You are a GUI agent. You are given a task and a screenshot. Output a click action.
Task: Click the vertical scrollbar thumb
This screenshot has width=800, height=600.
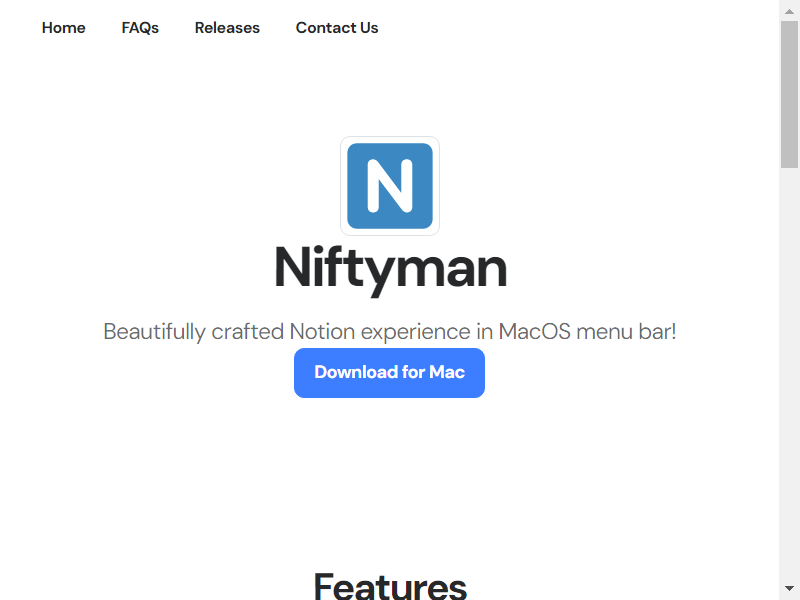789,94
